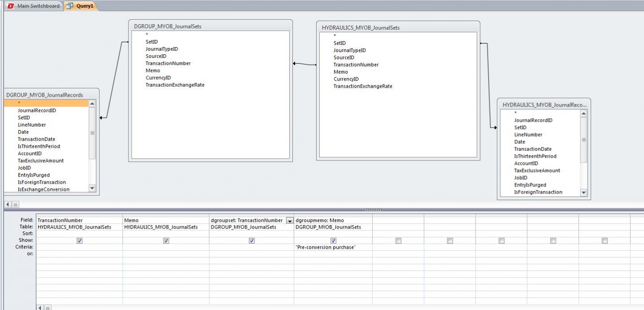Select SourceID in DGROUP_MYOB_JournalSets
Screen dimensions: 644x310
(156, 56)
